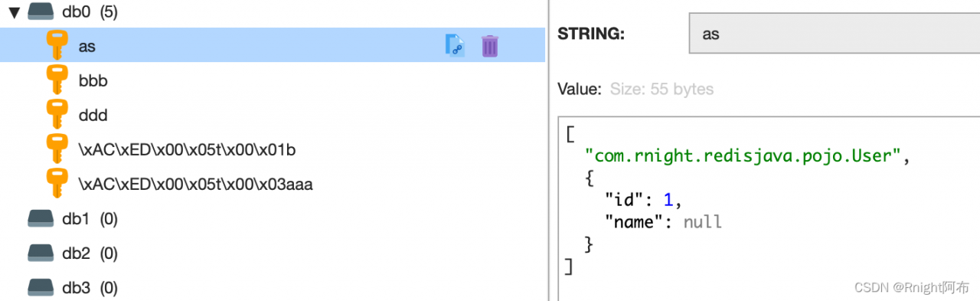Open key ending with x03aaa
The image size is (980, 301).
195,185
